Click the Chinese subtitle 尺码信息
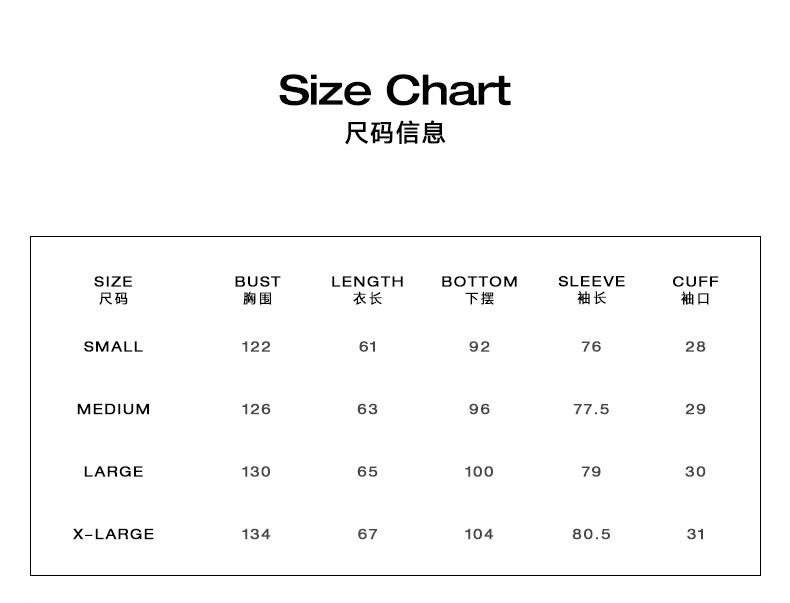Image resolution: width=790 pixels, height=603 pixels. pyautogui.click(x=395, y=133)
